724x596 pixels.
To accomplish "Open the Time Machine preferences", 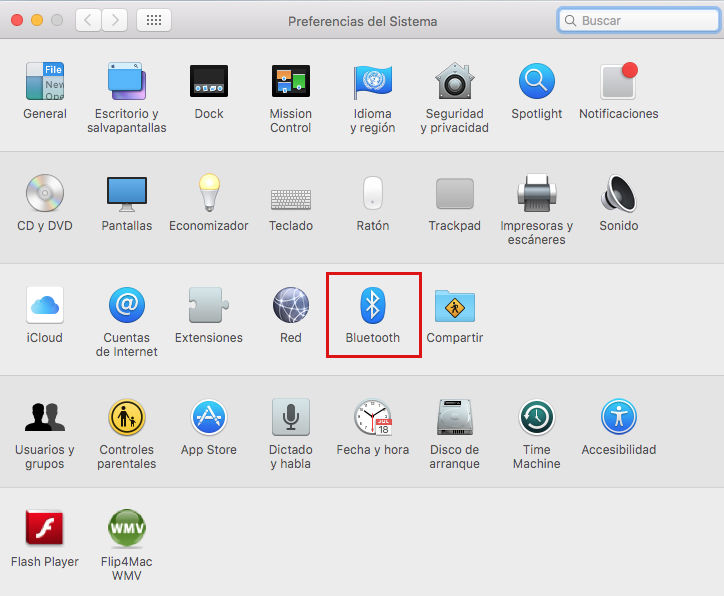I will (537, 417).
